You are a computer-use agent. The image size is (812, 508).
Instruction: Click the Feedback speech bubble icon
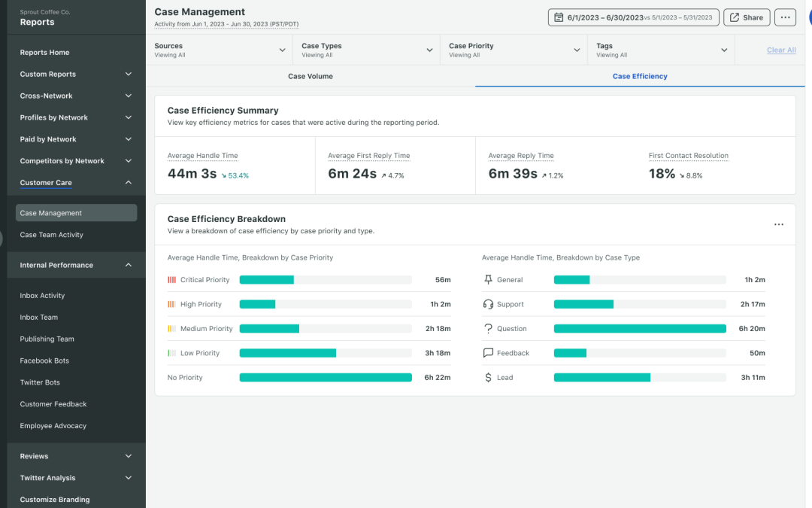[488, 353]
